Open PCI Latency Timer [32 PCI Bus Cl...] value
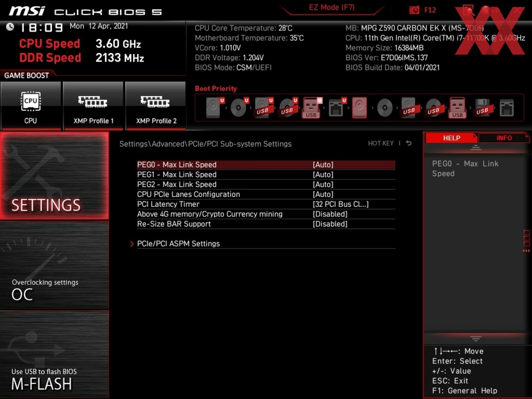This screenshot has height=399, width=532. pyautogui.click(x=341, y=204)
